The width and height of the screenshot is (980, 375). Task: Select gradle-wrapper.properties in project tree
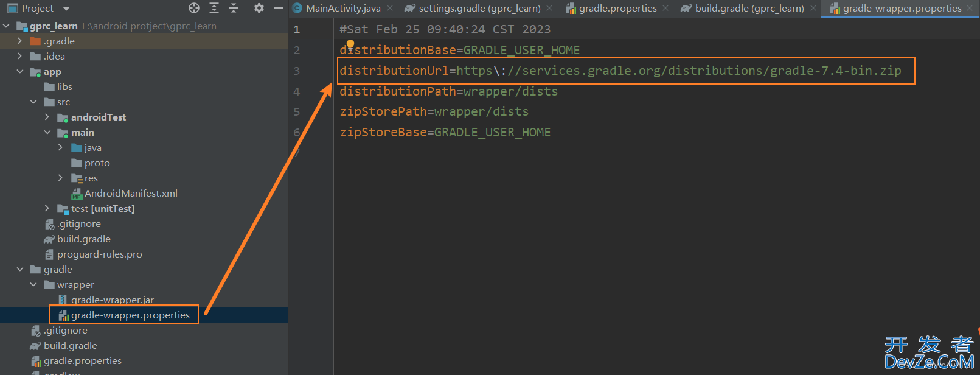tap(130, 315)
